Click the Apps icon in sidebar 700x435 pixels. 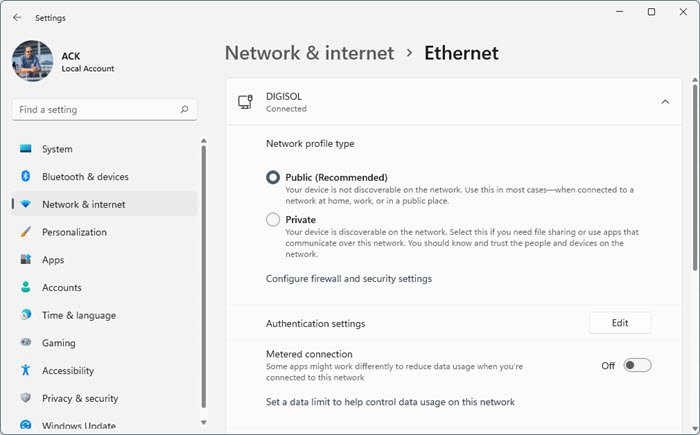coord(26,260)
